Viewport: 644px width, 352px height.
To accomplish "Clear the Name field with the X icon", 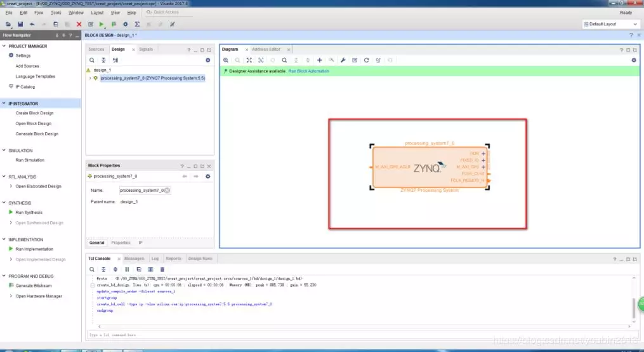I will tap(167, 191).
